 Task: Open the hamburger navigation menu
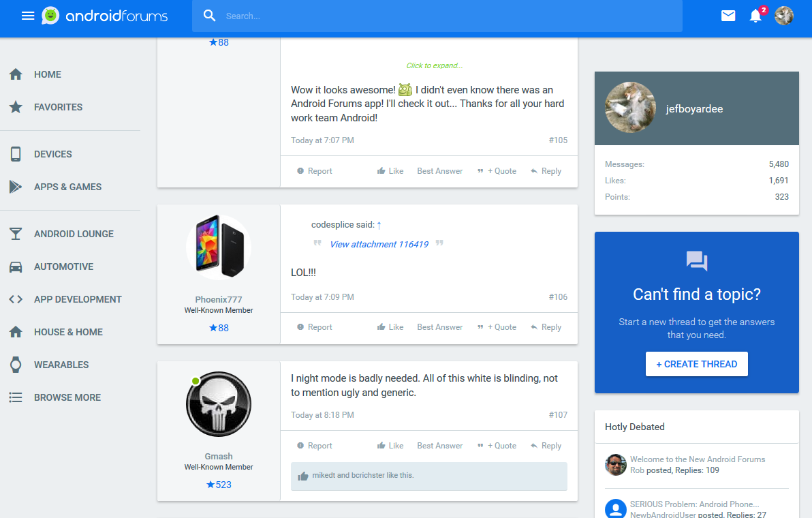pos(28,16)
